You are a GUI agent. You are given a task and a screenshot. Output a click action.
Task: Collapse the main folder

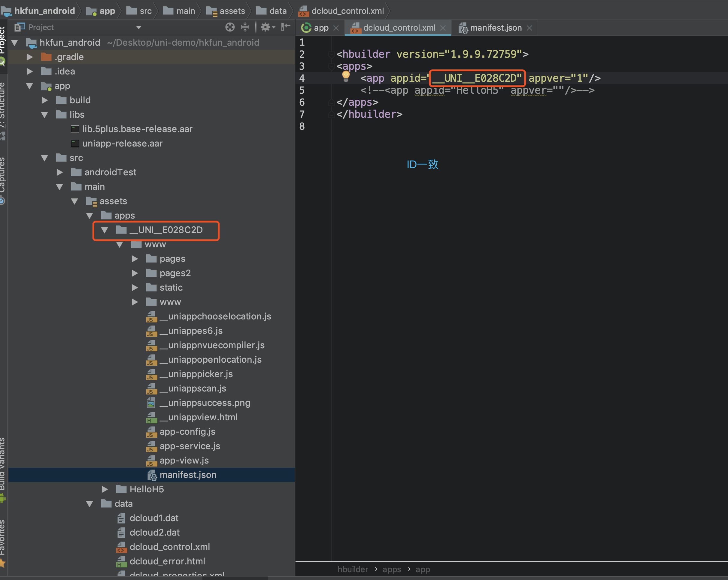[59, 187]
